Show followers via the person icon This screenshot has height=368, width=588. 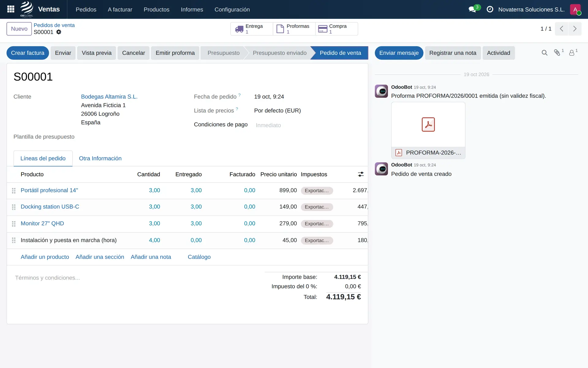coord(571,53)
